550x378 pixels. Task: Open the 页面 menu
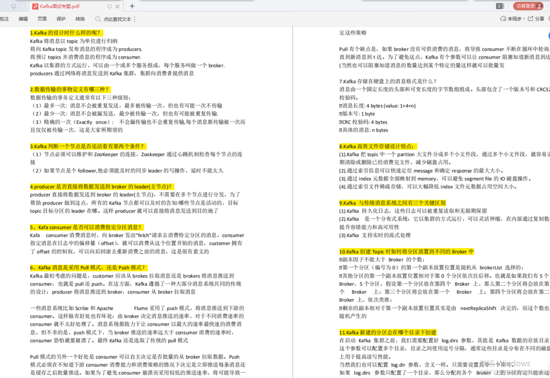(x=42, y=19)
